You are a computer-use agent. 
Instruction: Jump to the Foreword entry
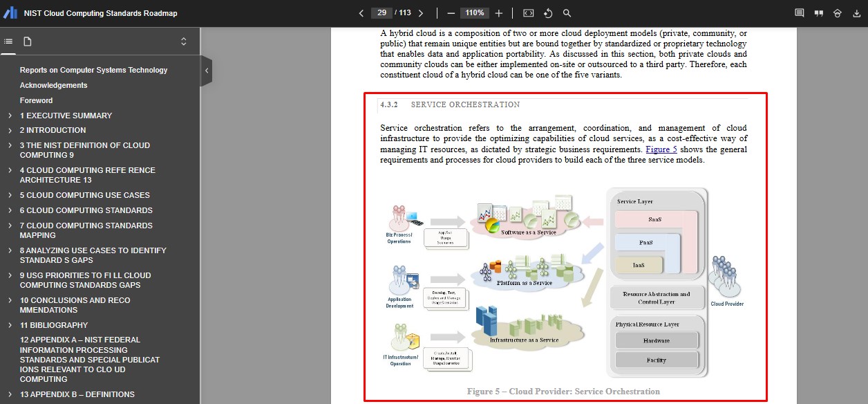(36, 100)
